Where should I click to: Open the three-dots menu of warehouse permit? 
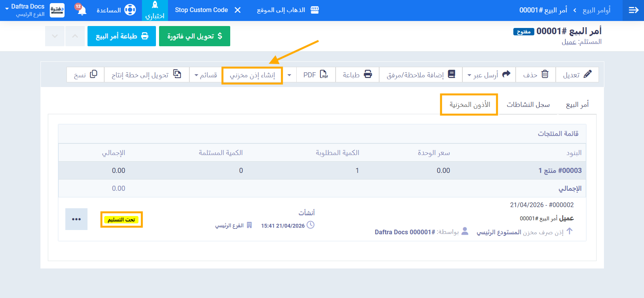[76, 219]
